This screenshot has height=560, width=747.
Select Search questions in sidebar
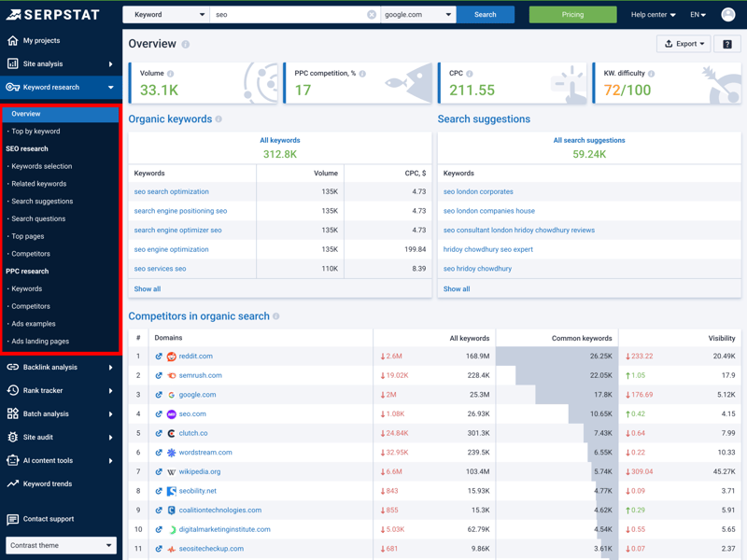[x=38, y=218]
